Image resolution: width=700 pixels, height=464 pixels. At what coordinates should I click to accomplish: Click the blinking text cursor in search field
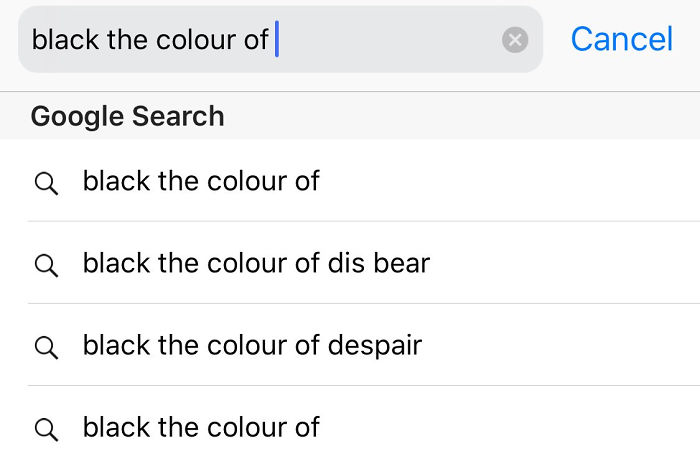(x=277, y=40)
